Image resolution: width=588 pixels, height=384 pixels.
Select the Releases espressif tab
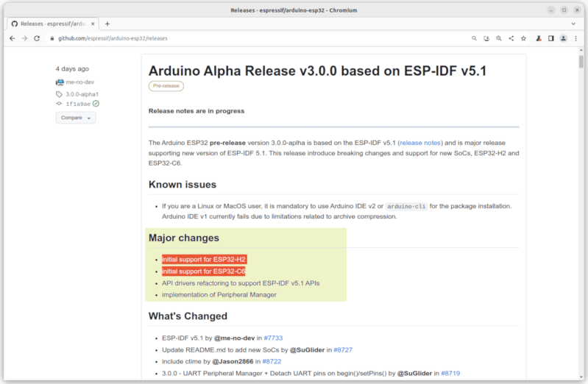(52, 24)
